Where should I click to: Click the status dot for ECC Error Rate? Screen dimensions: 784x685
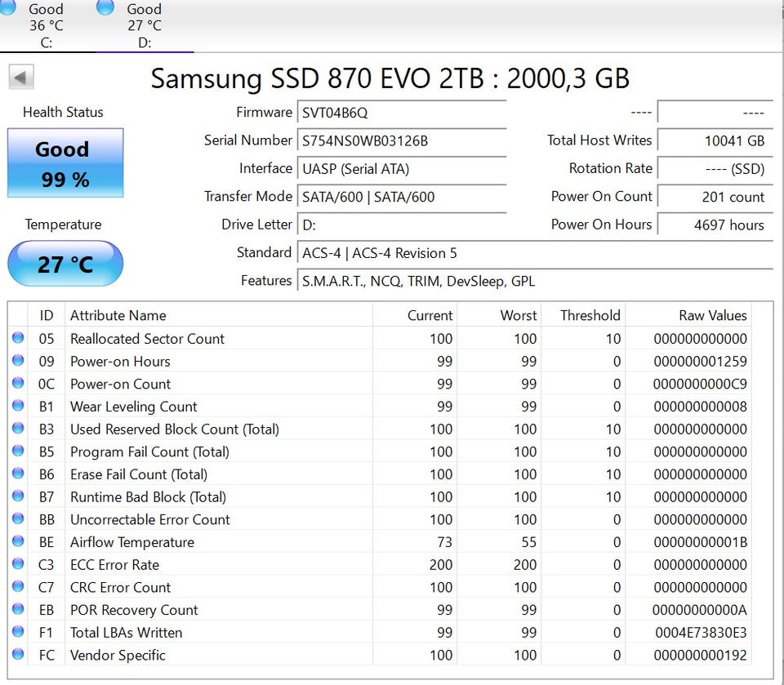click(x=18, y=563)
